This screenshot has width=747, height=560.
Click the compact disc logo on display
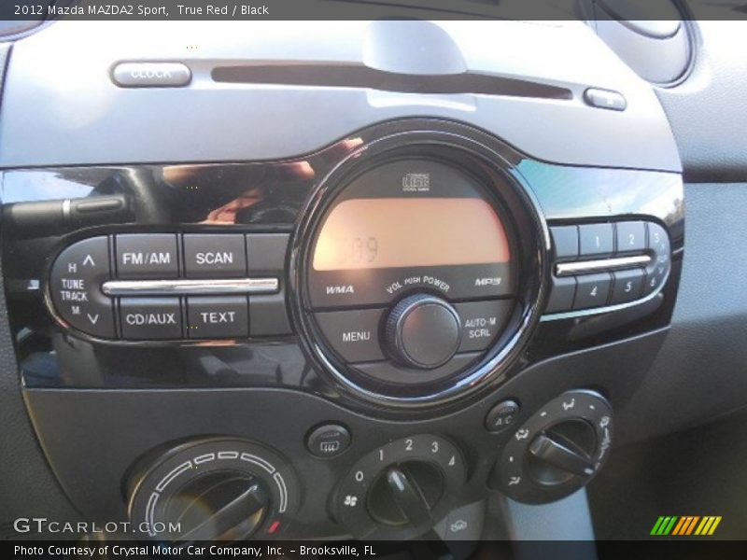[x=416, y=182]
